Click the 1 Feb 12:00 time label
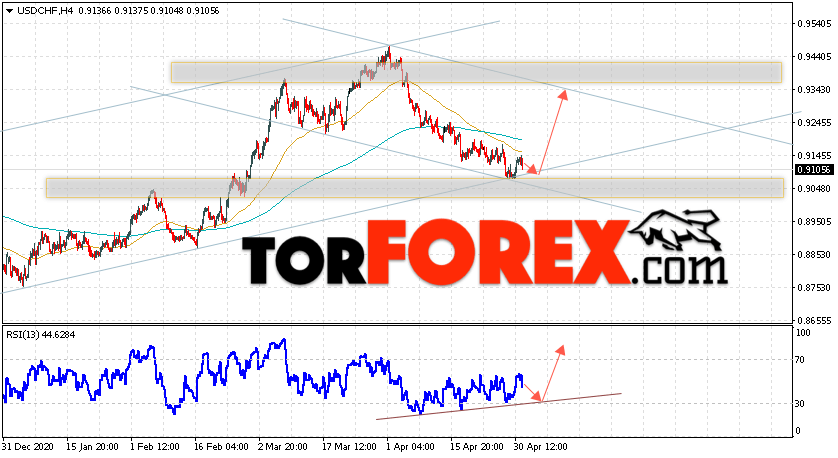Screen dimensions: 838x458 tap(154, 446)
